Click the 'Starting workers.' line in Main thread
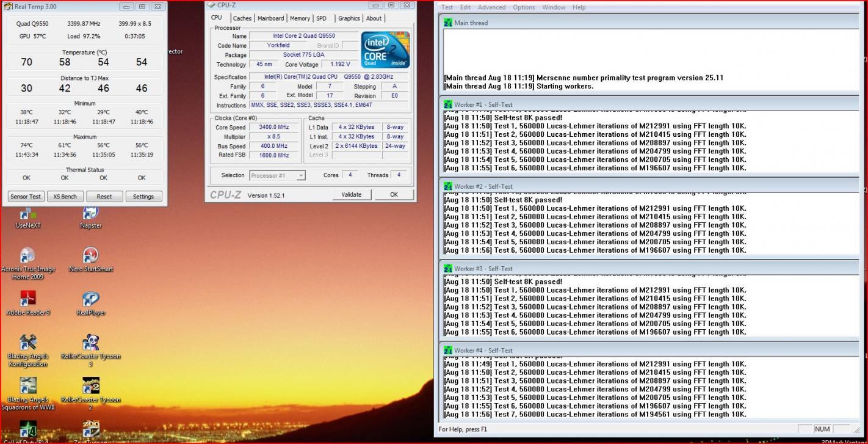 click(518, 86)
